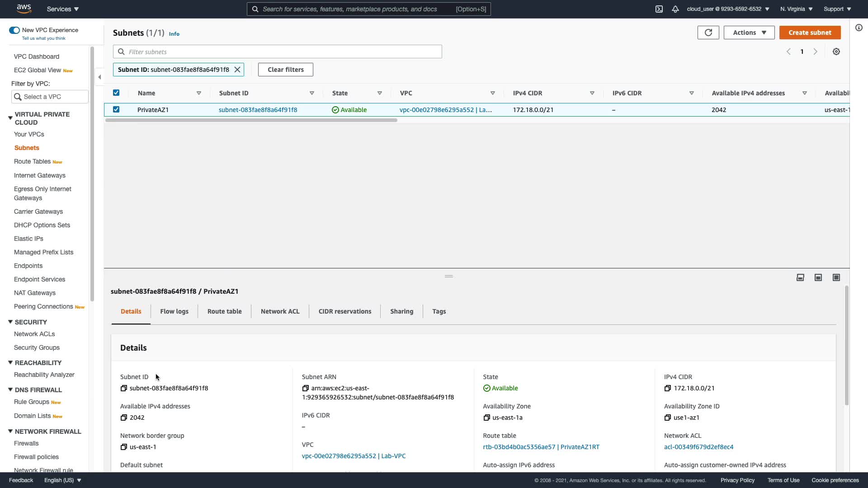This screenshot has height=488, width=868.
Task: Copy the Subnet ARN value
Action: [x=306, y=388]
